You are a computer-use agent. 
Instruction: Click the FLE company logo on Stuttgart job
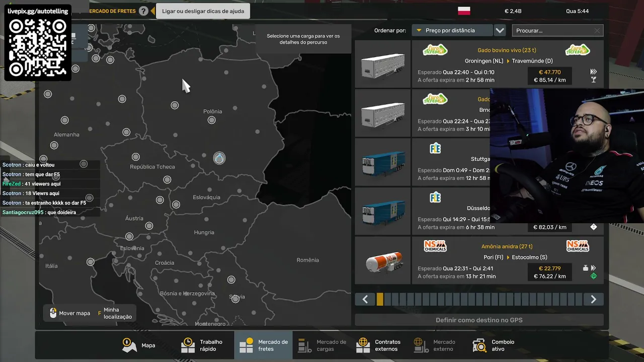[435, 148]
